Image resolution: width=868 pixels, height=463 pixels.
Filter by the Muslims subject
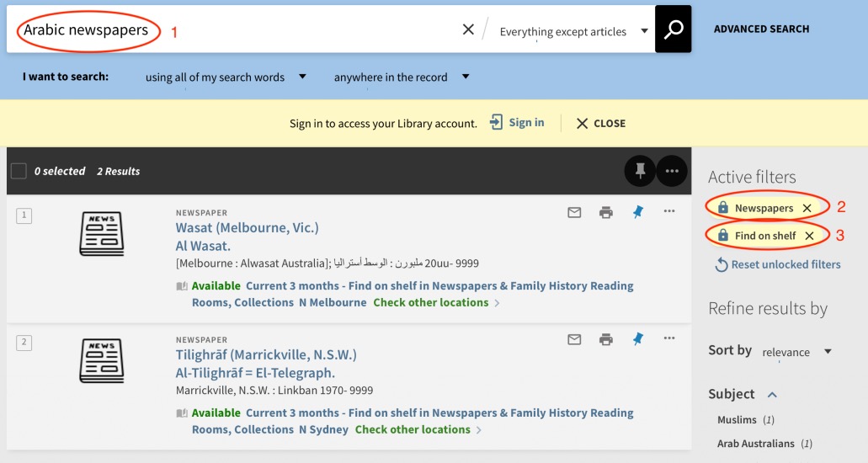coord(746,420)
